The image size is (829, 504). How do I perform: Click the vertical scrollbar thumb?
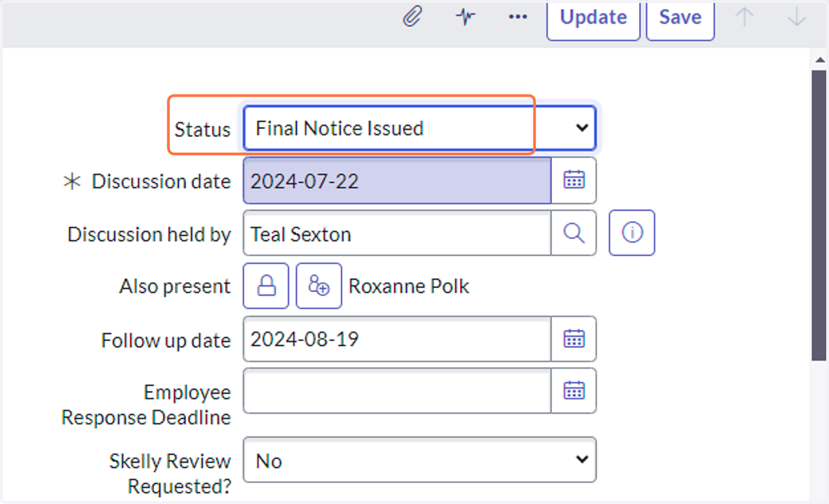click(819, 214)
